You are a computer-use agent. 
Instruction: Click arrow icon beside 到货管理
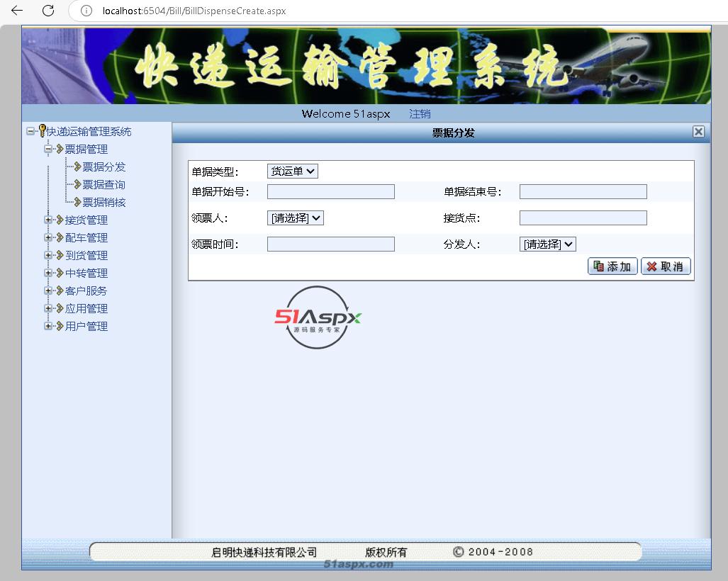point(60,255)
